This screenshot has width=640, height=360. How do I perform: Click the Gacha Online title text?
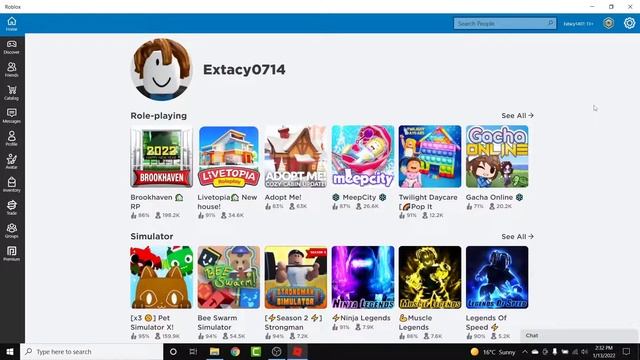tap(494, 197)
